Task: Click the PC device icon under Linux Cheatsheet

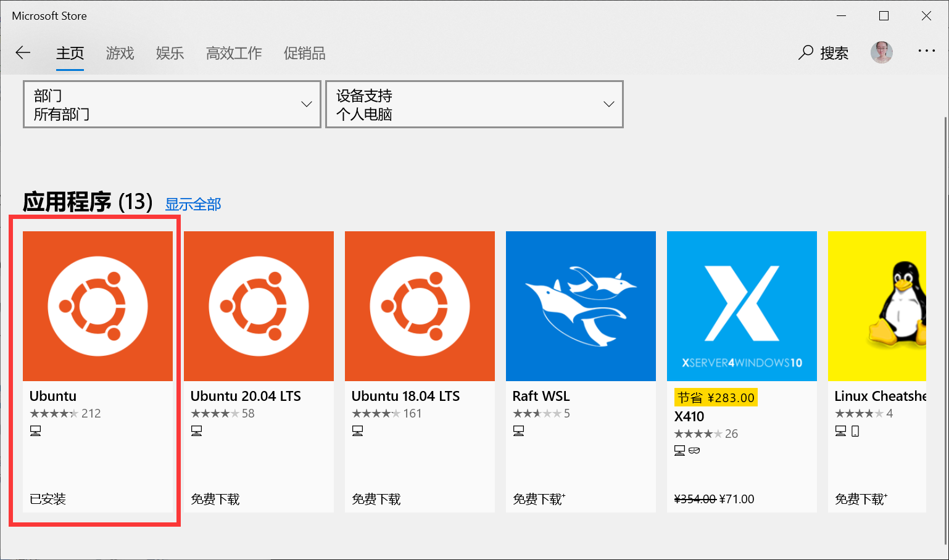Action: (x=840, y=431)
